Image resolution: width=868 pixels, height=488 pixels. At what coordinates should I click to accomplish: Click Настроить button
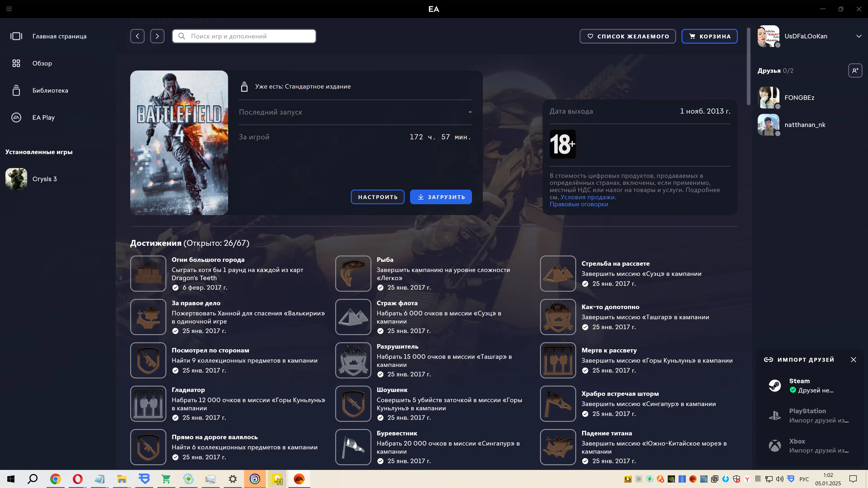coord(377,197)
